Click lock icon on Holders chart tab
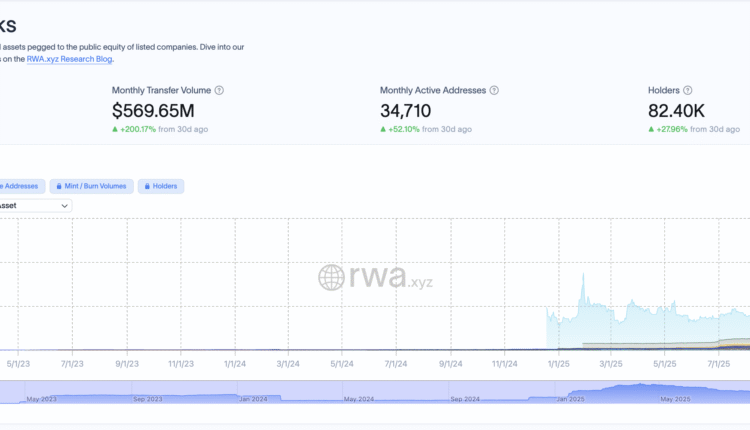 (146, 186)
